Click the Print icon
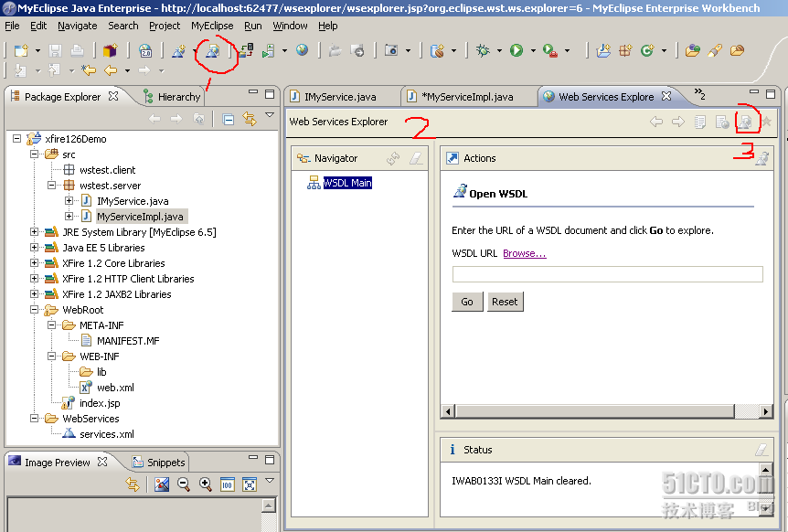Screen dimensions: 788x532 pos(77,50)
